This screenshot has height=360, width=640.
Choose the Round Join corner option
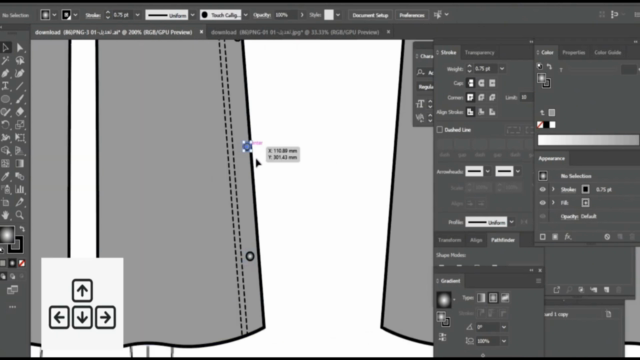pos(482,98)
